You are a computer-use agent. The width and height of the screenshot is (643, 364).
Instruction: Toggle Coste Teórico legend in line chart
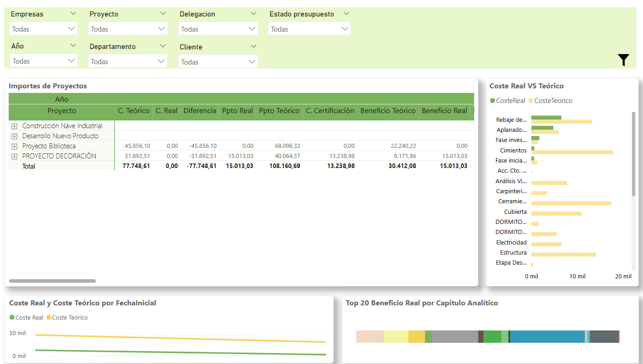[69, 318]
